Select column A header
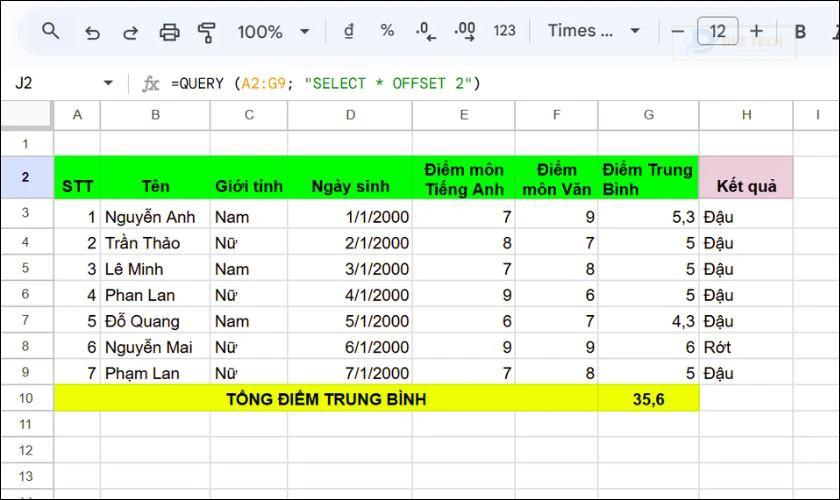 point(77,115)
